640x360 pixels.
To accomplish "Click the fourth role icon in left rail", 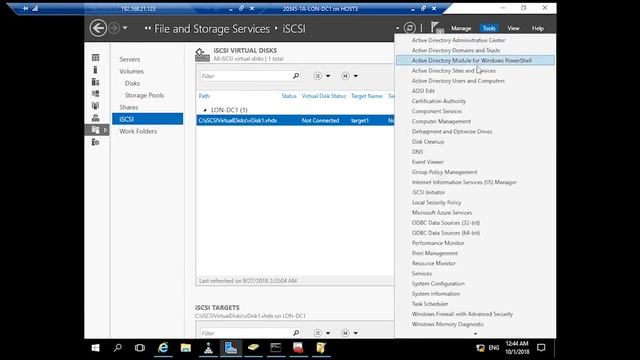I will click(96, 94).
